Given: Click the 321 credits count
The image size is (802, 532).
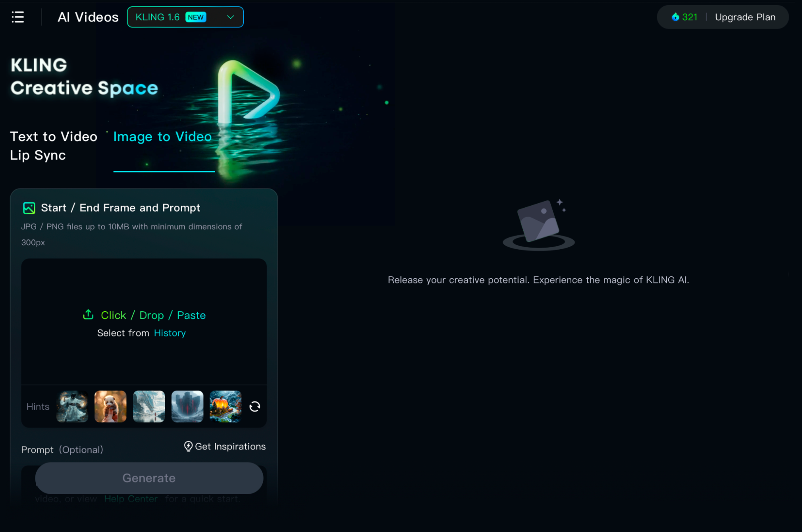Looking at the screenshot, I should 690,17.
